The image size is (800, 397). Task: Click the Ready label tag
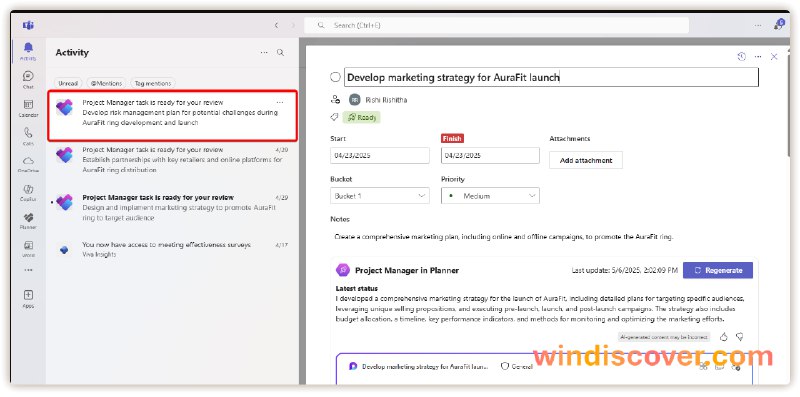tap(362, 117)
